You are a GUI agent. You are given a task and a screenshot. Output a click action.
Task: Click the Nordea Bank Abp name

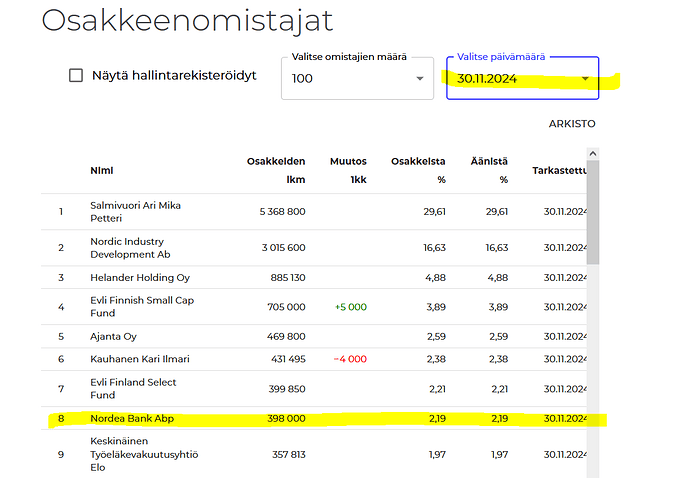click(132, 419)
